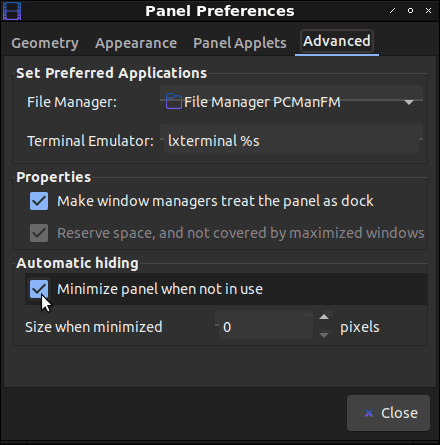Switch to the Geometry tab
The height and width of the screenshot is (445, 440).
tap(45, 43)
